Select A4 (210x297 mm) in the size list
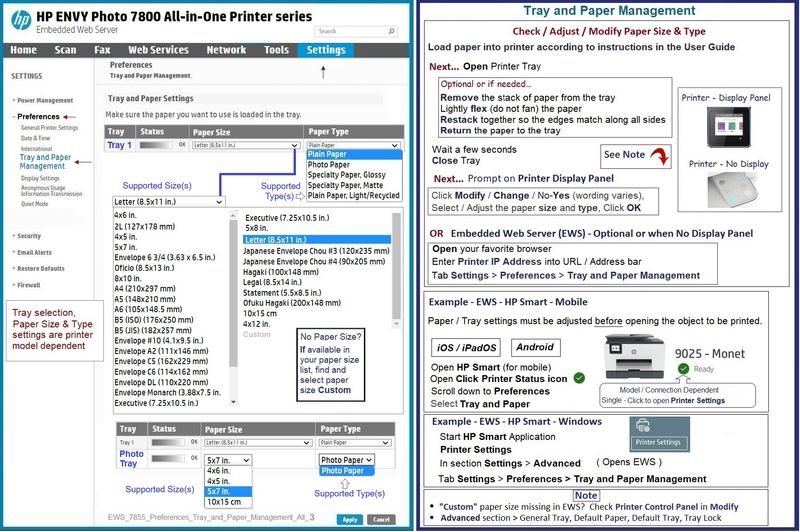 point(145,289)
